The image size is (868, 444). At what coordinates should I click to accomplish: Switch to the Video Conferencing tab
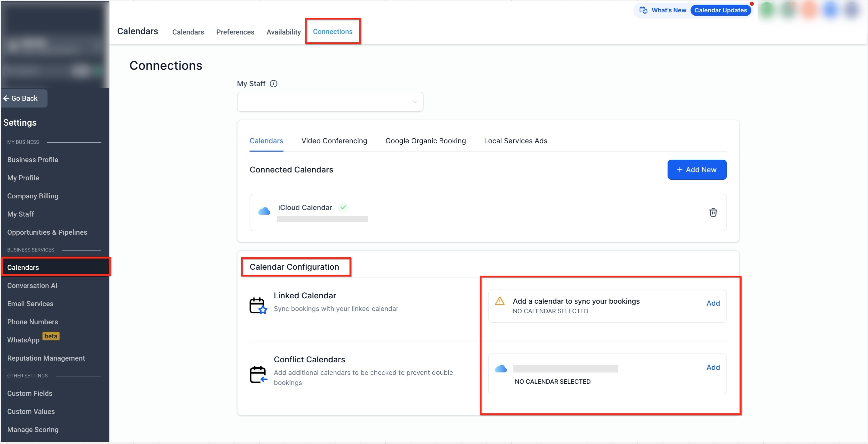tap(334, 141)
